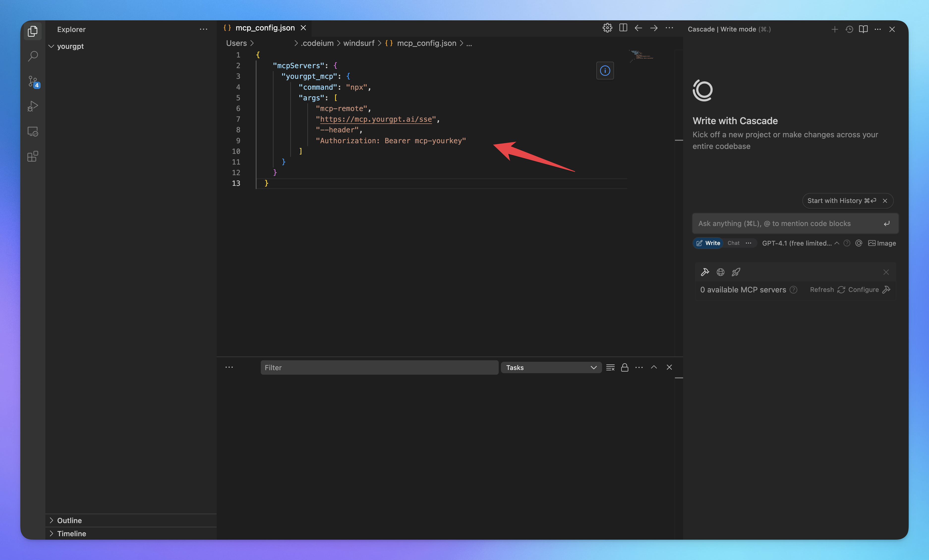Go back with the left arrow

(638, 28)
